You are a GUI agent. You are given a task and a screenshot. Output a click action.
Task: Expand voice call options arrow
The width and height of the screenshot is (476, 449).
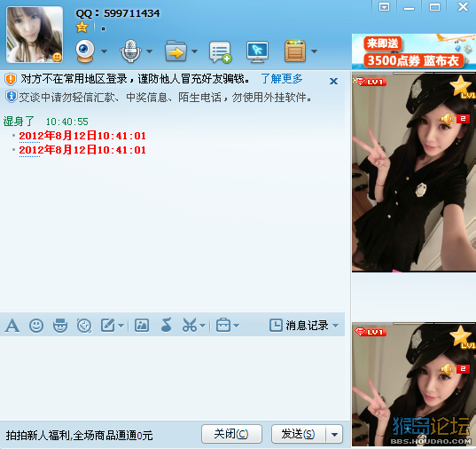149,51
